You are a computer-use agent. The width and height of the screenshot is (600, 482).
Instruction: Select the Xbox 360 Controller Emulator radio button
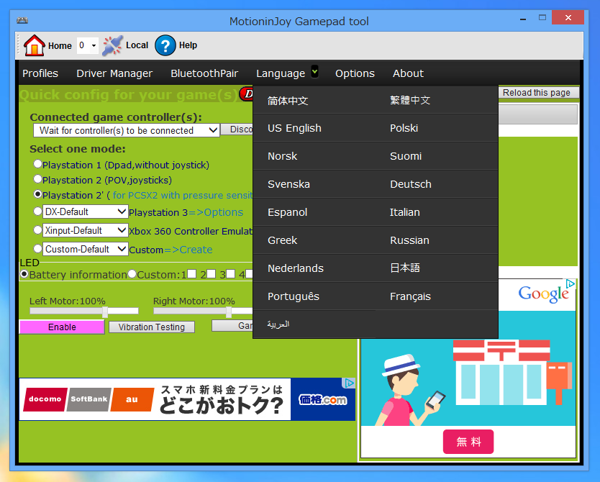point(38,230)
